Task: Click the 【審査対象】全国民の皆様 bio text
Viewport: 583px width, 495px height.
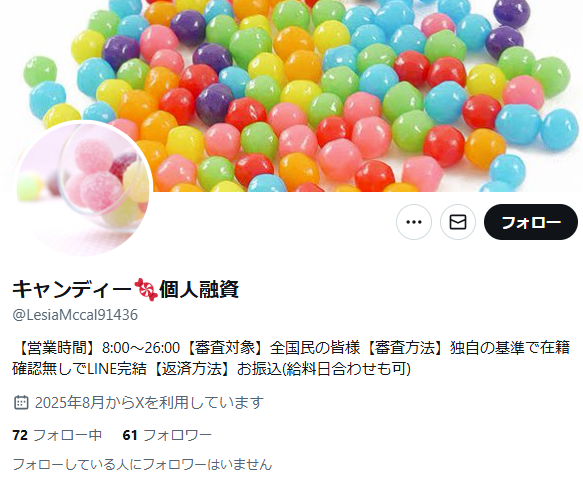Action: click(x=273, y=348)
